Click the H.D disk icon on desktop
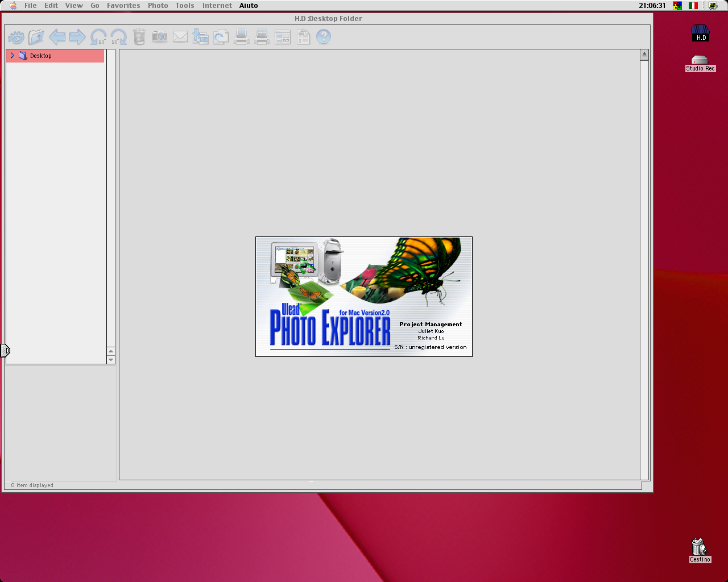 pos(701,33)
